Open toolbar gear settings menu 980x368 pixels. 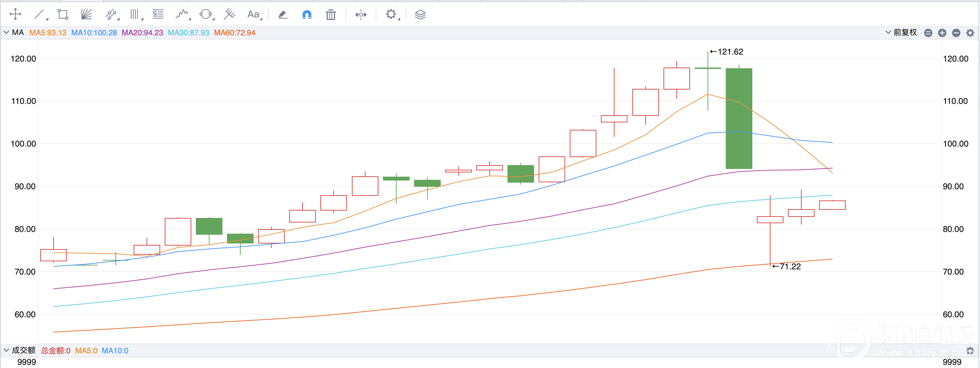391,14
